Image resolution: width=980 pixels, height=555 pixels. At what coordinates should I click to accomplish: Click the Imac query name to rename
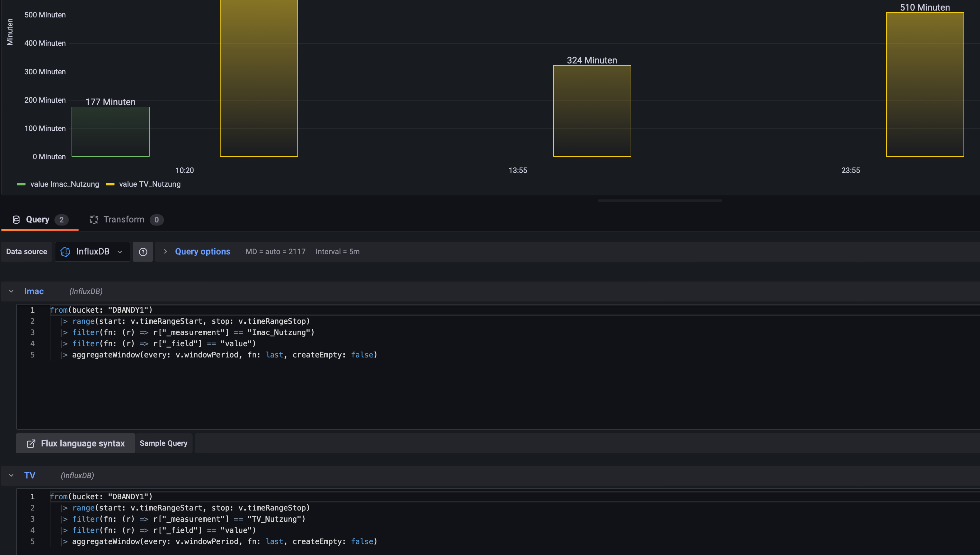point(34,291)
